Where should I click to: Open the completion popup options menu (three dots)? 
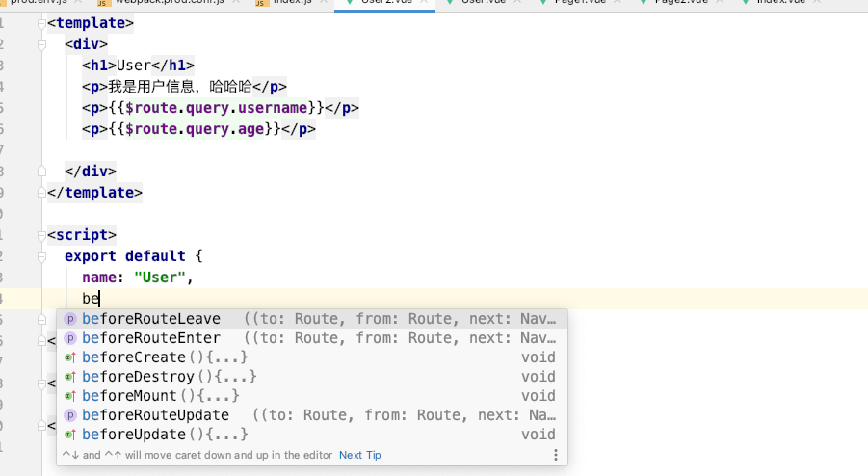coord(555,455)
